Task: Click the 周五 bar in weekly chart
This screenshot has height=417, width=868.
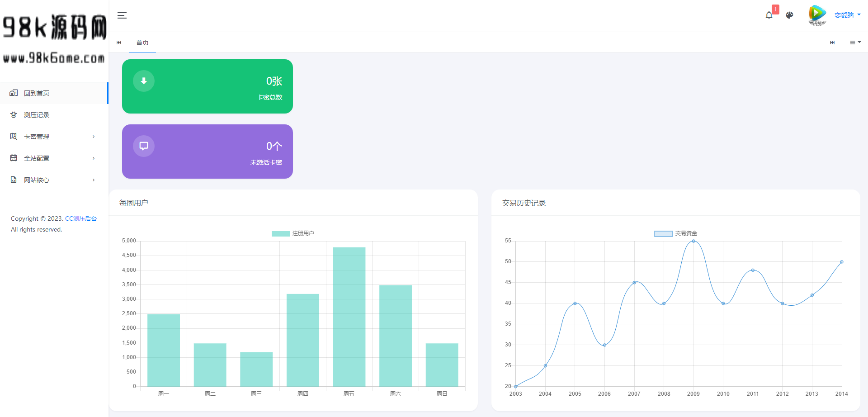Action: 349,317
